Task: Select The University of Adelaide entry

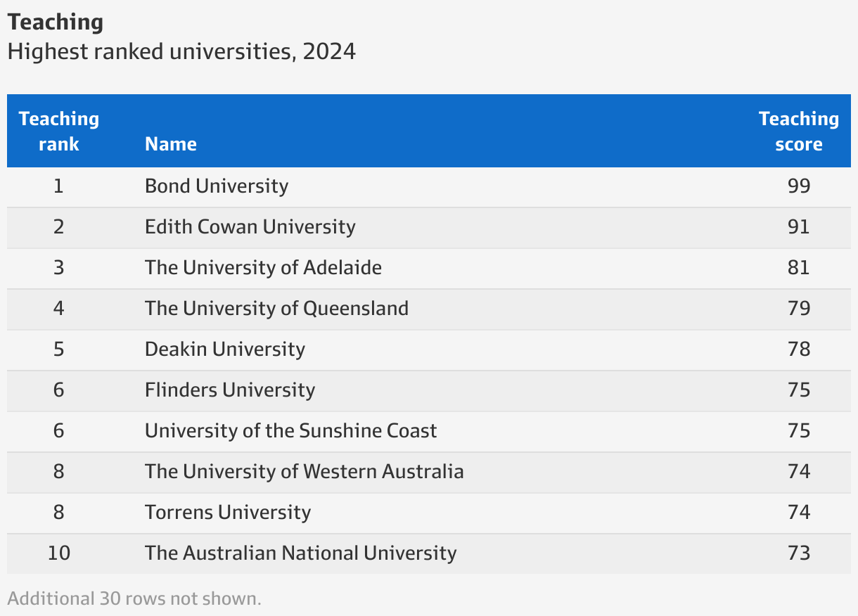Action: tap(263, 268)
